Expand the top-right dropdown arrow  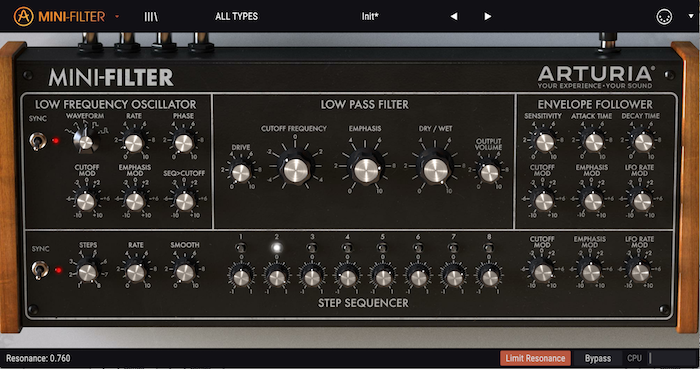point(691,17)
